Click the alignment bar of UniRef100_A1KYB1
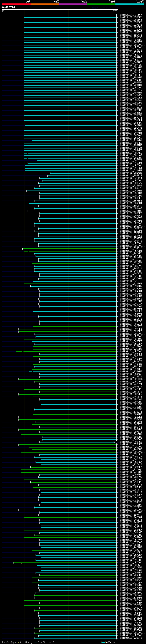Image resolution: width=146 pixels, height=644 pixels. pos(74,140)
